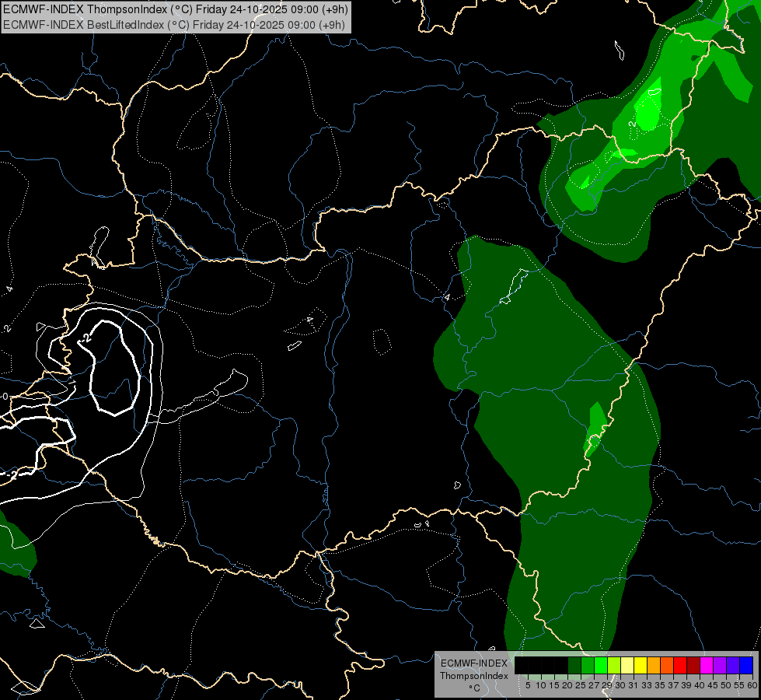
Task: Pick the pure yellow 31–33 legend swatch
Action: pos(641,665)
